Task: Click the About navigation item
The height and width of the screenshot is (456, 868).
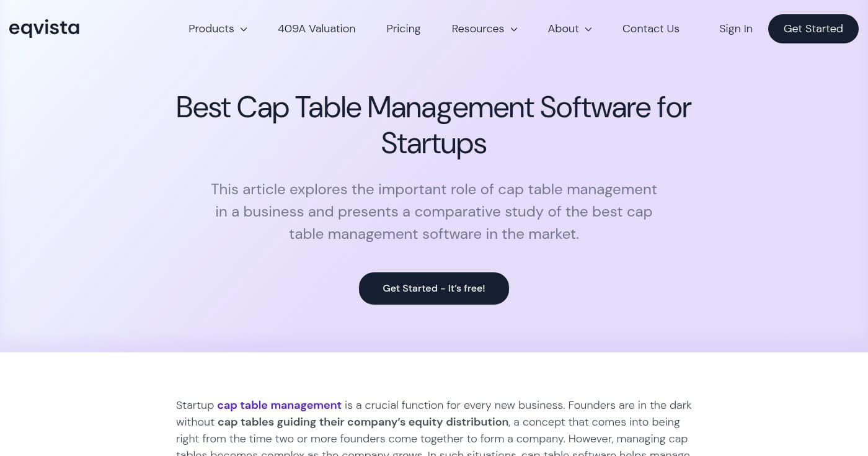Action: click(563, 29)
